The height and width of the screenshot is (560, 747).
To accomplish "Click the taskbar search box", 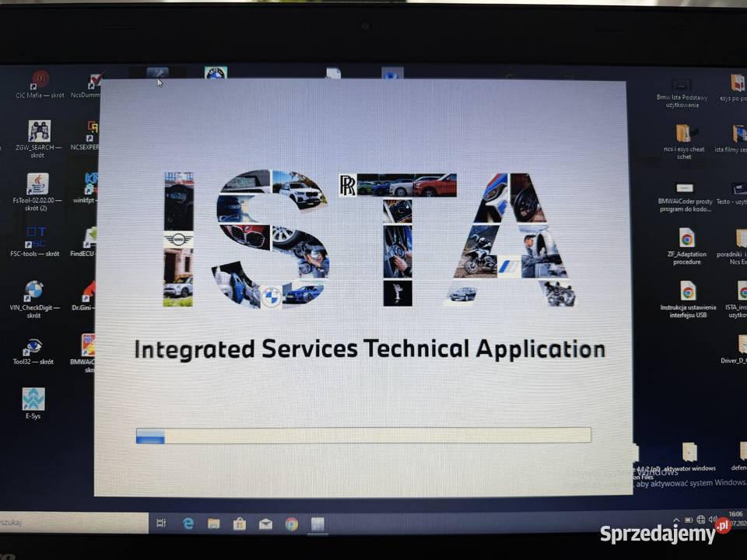I will pyautogui.click(x=74, y=523).
